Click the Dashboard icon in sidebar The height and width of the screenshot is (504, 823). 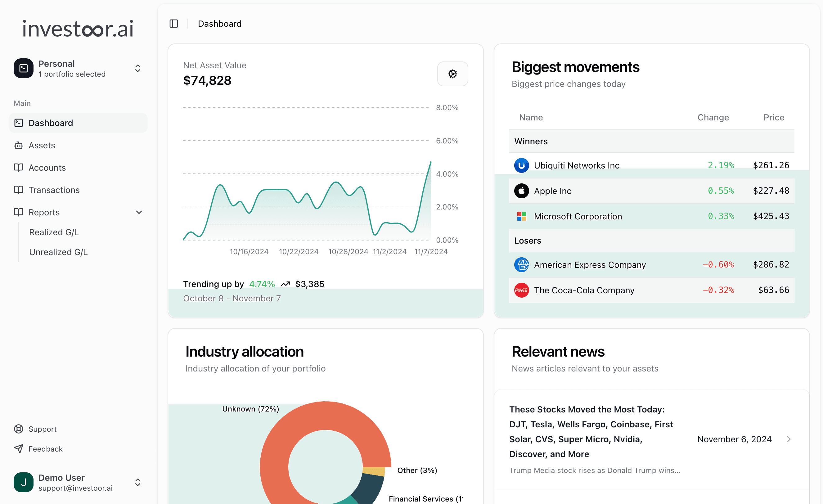point(19,123)
